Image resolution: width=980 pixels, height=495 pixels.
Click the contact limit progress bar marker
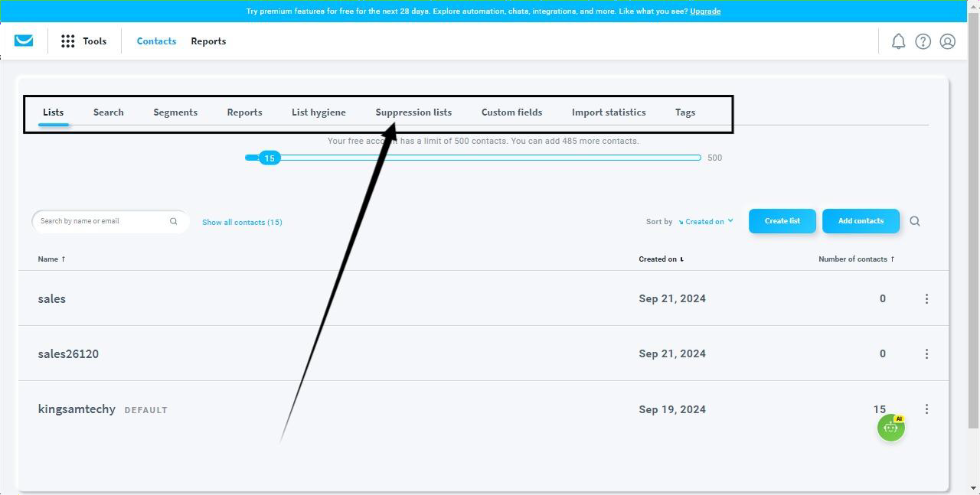269,158
